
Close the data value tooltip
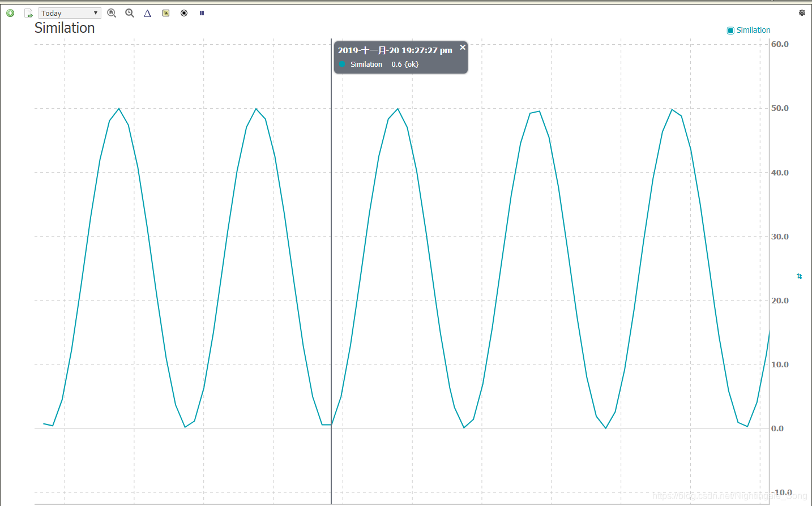pyautogui.click(x=463, y=48)
